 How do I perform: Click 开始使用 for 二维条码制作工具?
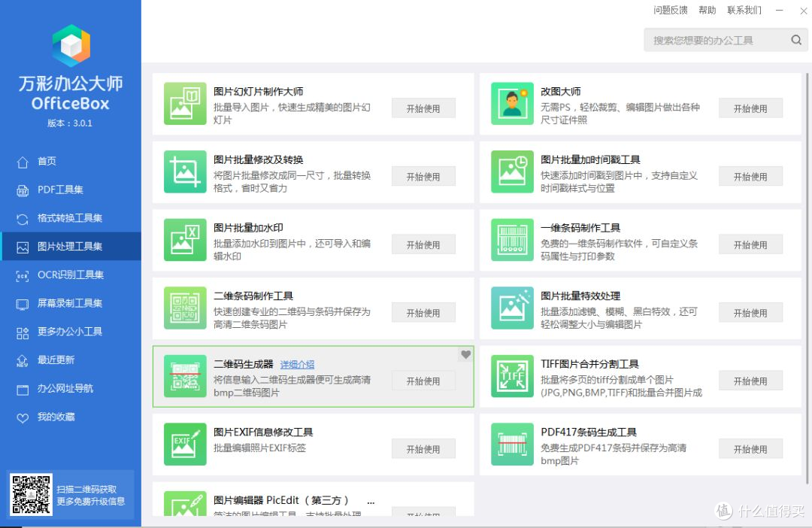pos(423,313)
